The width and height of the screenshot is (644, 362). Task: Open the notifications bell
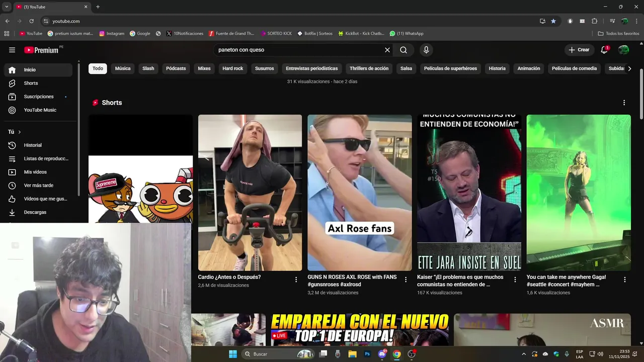[605, 50]
